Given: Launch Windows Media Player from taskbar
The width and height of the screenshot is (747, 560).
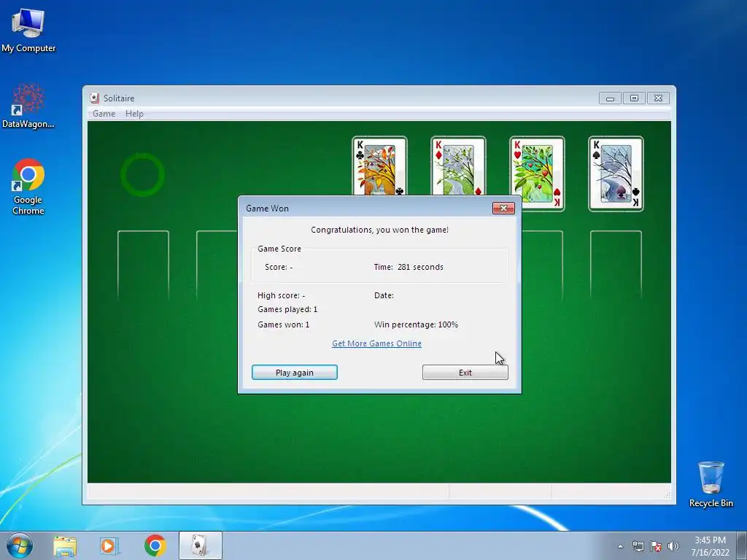Looking at the screenshot, I should [109, 545].
